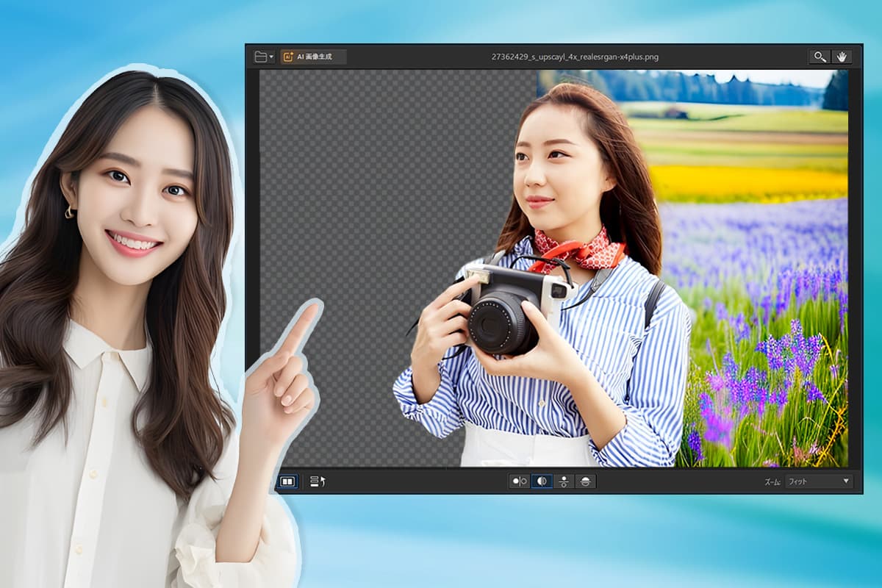Screen dimensions: 882x588
Task: Select the stacked-ellipses overlay comparison icon
Action: click(x=585, y=481)
